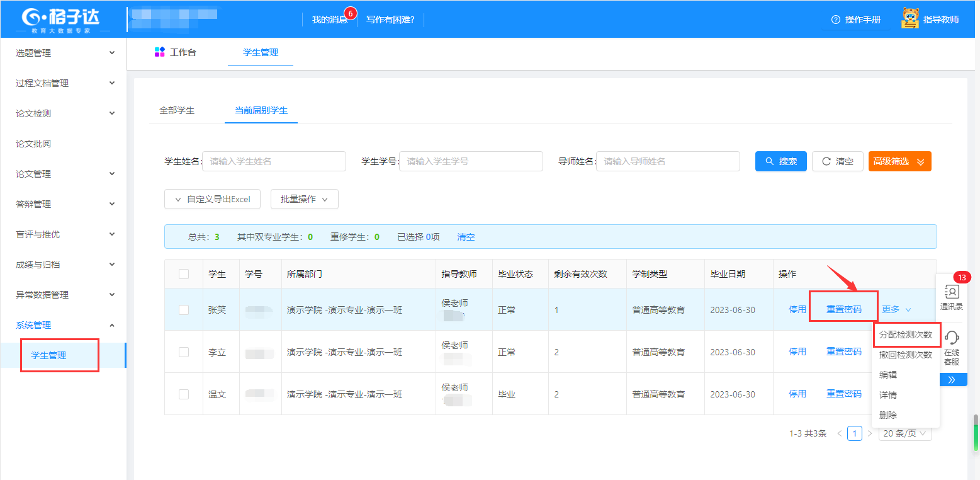This screenshot has width=980, height=480.
Task: Choose 撤回检测次数 from the more menu
Action: 905,355
